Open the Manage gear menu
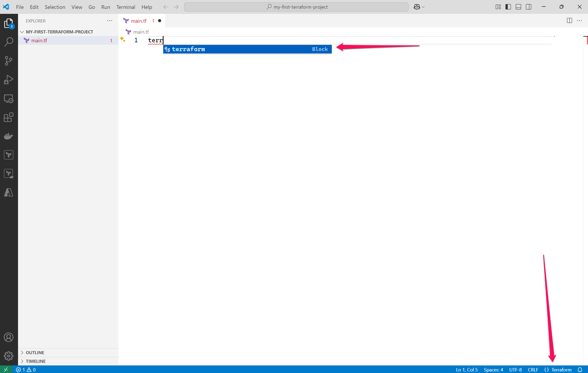 [9, 356]
